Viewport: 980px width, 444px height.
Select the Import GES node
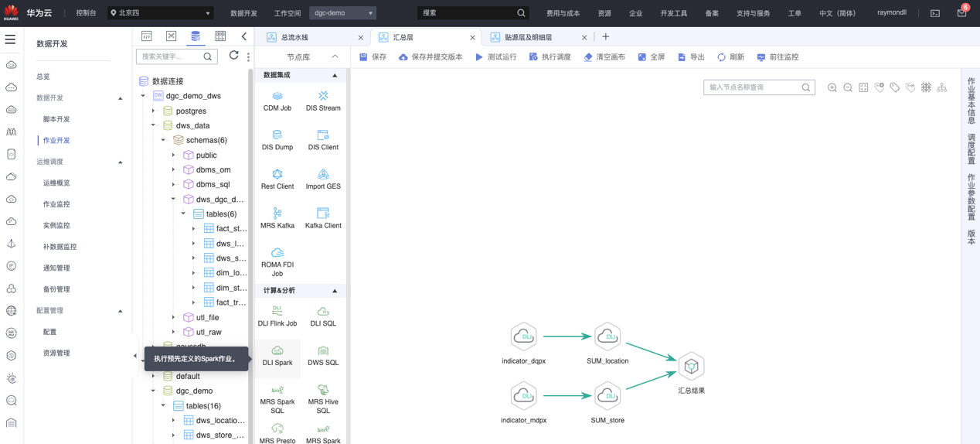click(x=323, y=179)
